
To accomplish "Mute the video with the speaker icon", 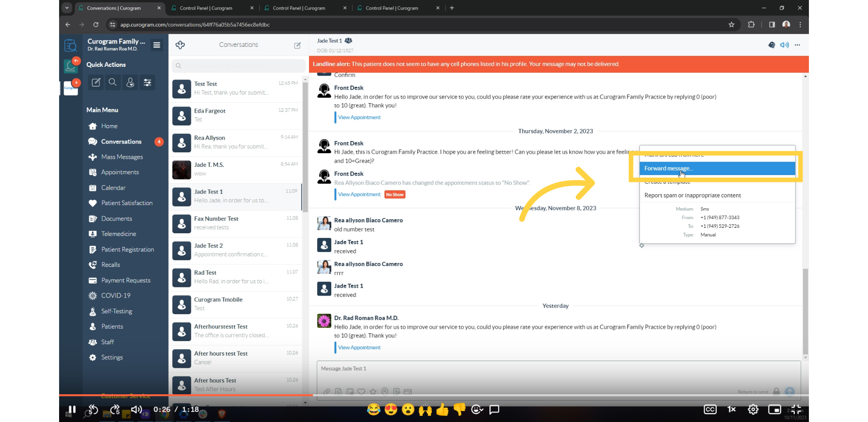I will pyautogui.click(x=136, y=410).
